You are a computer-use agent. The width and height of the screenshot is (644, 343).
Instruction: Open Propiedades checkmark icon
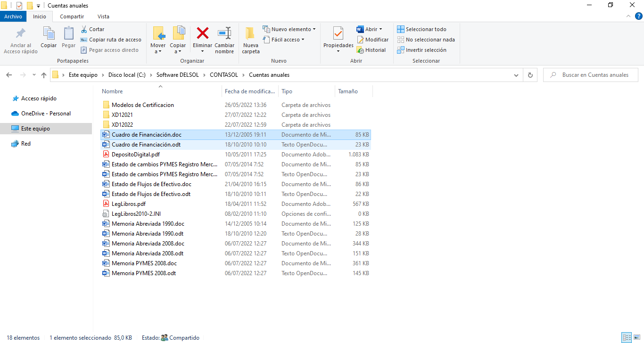pyautogui.click(x=339, y=33)
